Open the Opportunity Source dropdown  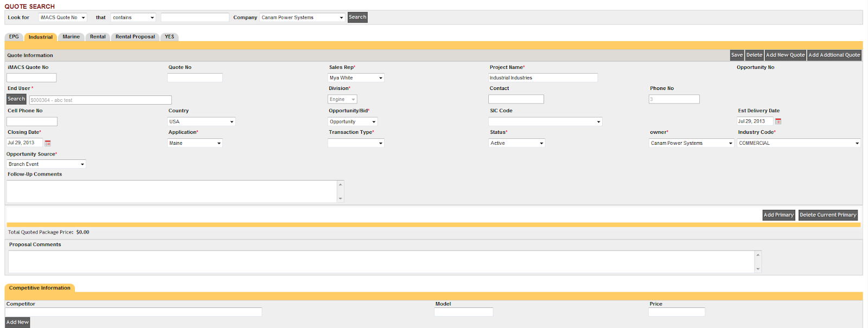click(46, 164)
